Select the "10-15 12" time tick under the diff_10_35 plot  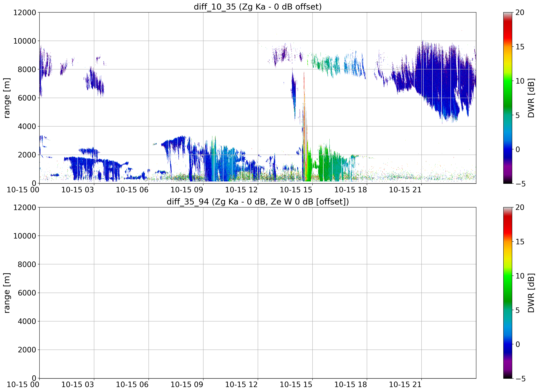pyautogui.click(x=241, y=190)
